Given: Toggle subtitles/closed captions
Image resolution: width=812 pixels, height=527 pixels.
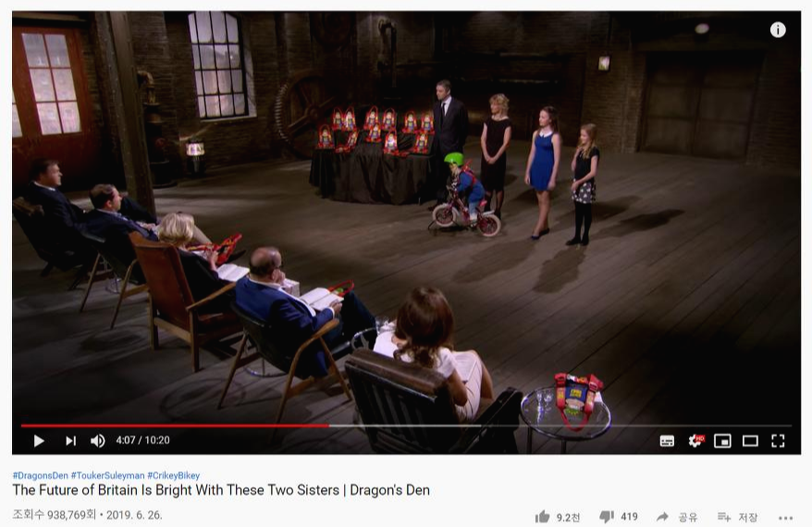Looking at the screenshot, I should tap(667, 441).
